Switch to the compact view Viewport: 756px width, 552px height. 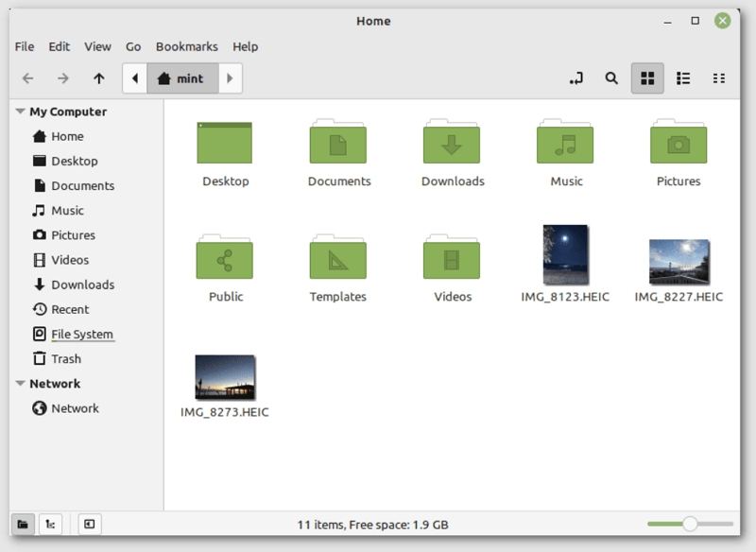coord(719,78)
